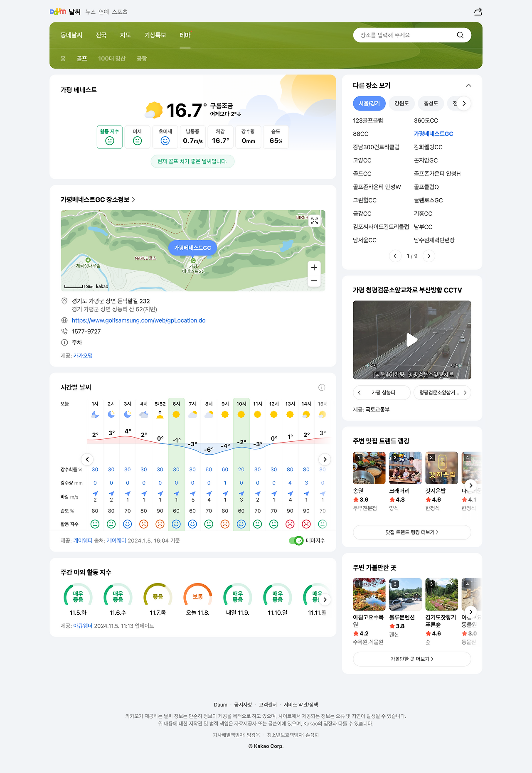Open the golfsamsung.com website link
532x773 pixels.
click(139, 320)
